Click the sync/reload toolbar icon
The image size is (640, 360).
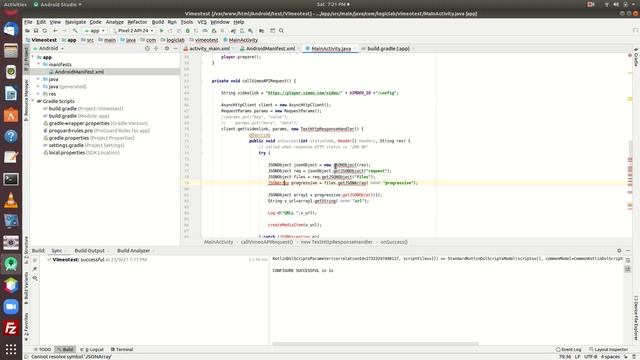click(x=45, y=31)
